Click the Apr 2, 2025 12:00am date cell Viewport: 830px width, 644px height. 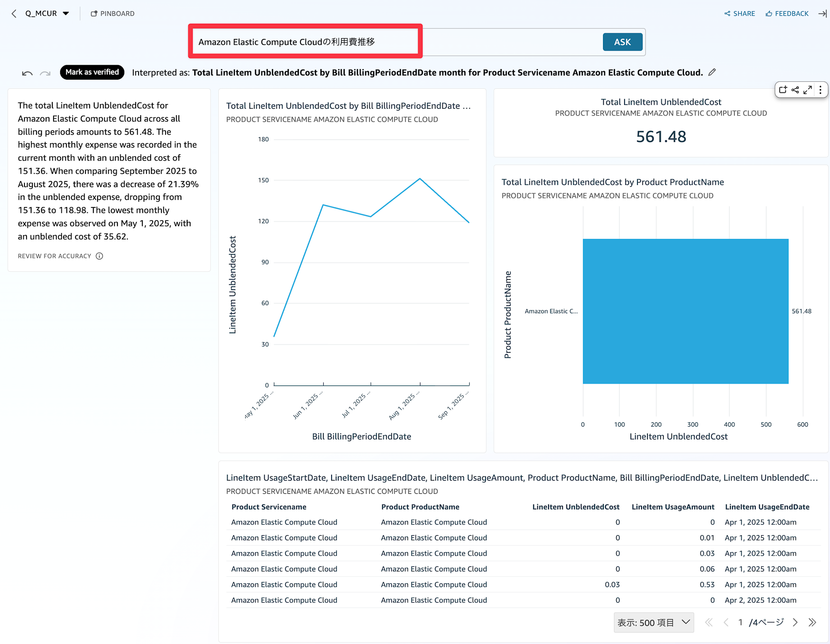pyautogui.click(x=761, y=600)
